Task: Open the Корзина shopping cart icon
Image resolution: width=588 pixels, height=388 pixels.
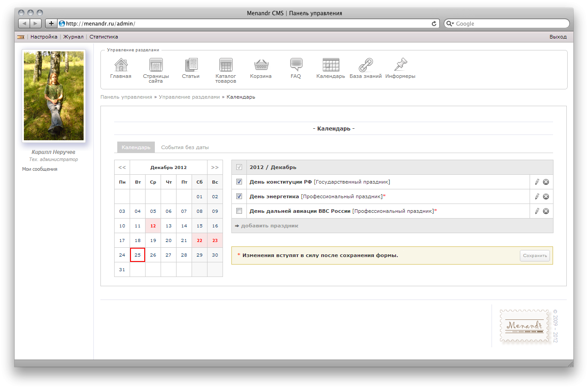Action: 261,65
